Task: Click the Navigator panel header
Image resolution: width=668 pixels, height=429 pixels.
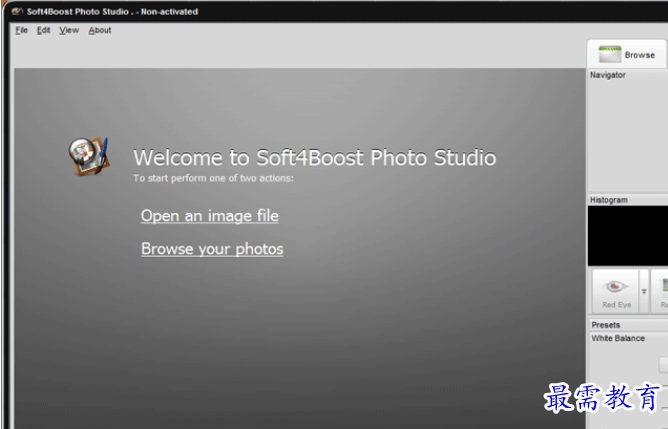Action: coord(628,75)
